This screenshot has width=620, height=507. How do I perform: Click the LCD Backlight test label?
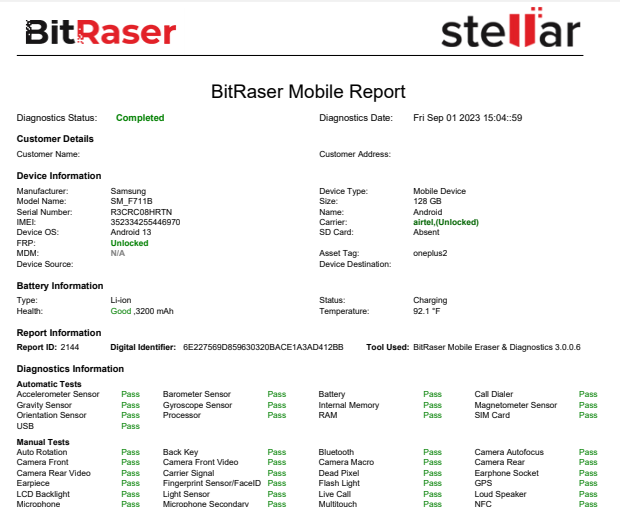(43, 494)
